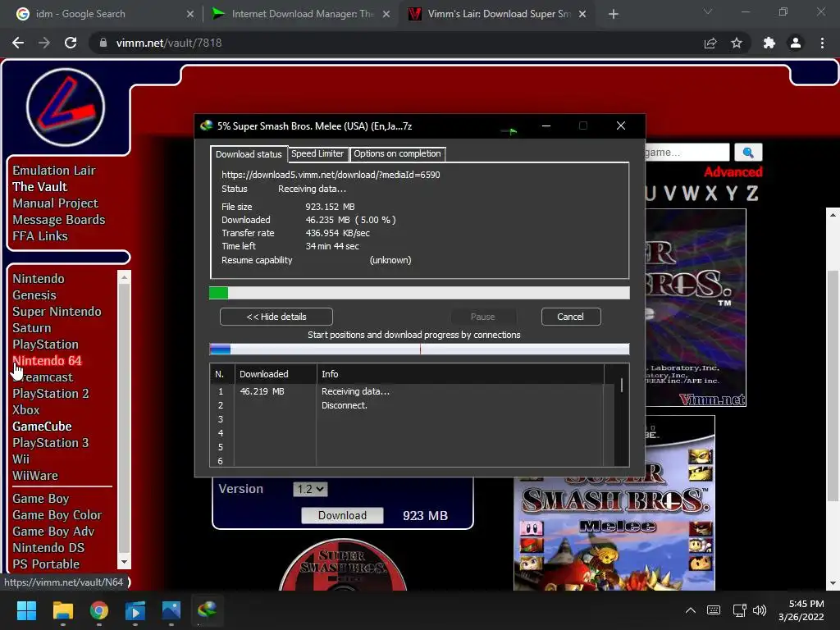Open a new browser tab
This screenshot has height=630, width=840.
[x=614, y=14]
